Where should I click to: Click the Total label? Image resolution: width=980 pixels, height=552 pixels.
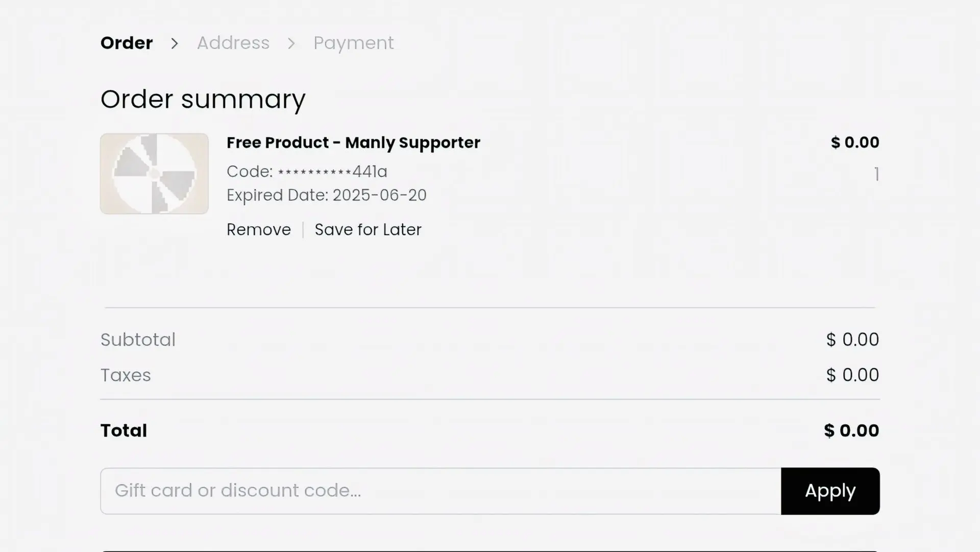click(x=124, y=430)
